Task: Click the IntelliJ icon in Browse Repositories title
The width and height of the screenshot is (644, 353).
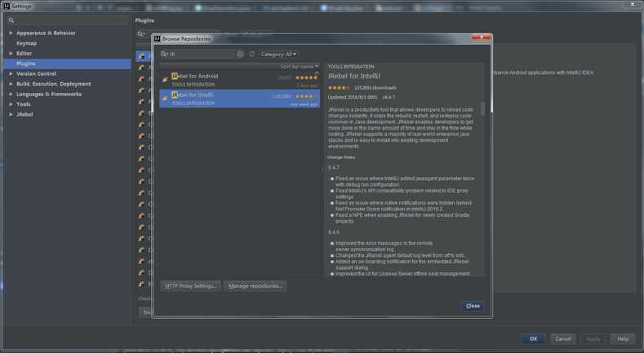Action: [157, 38]
